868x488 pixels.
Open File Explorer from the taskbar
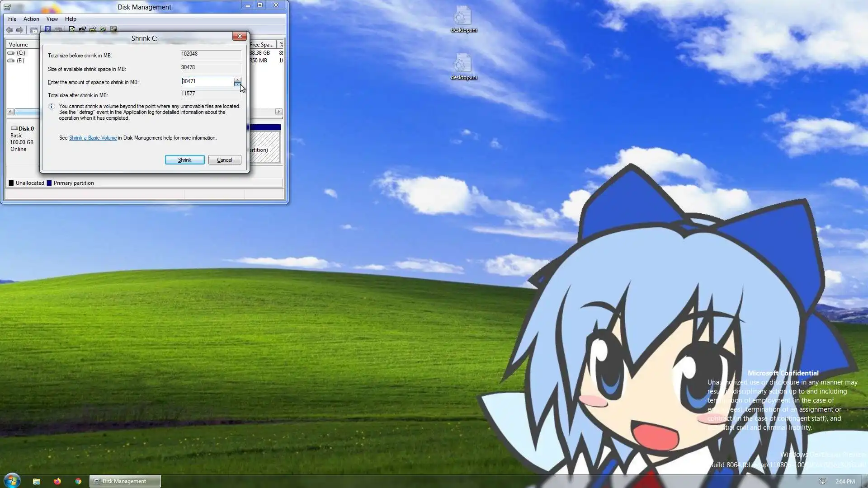pyautogui.click(x=37, y=481)
